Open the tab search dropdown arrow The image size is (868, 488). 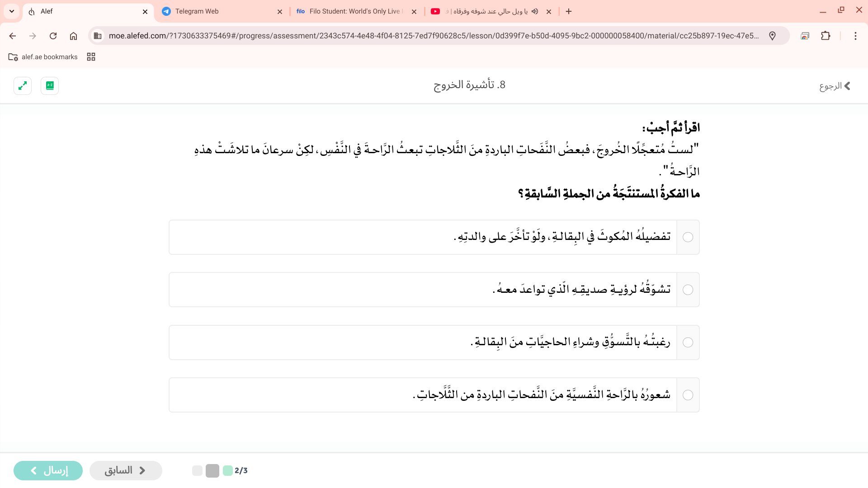12,11
